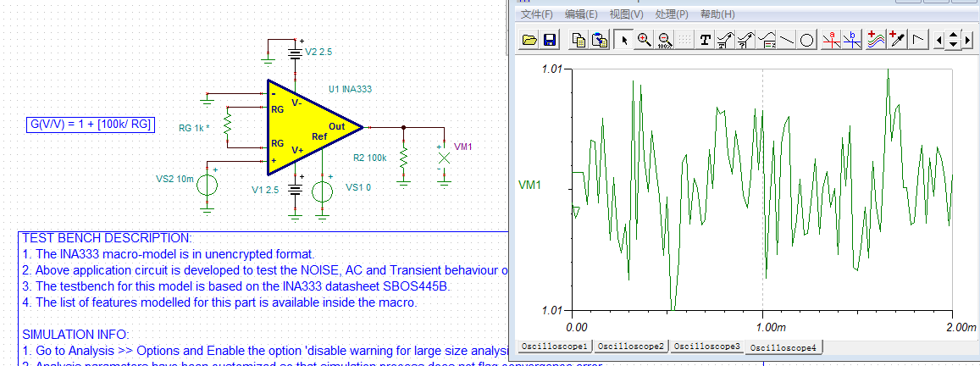Click the VM1 voltmeter in the schematic
This screenshot has width=980, height=366.
click(445, 158)
